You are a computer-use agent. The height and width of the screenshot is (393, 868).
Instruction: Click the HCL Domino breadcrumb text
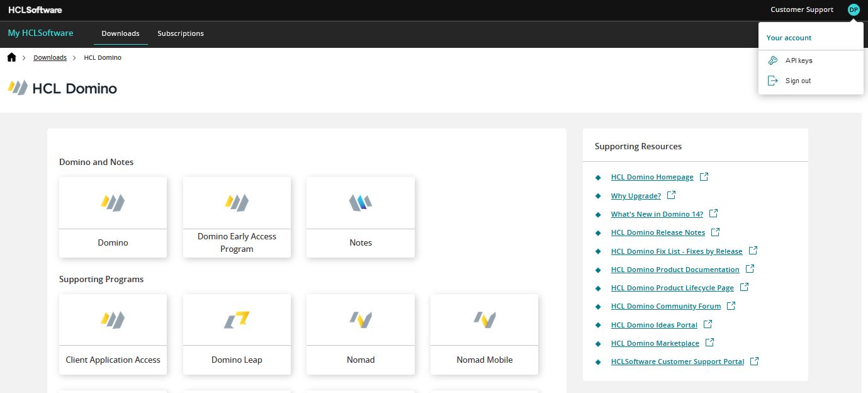[103, 57]
